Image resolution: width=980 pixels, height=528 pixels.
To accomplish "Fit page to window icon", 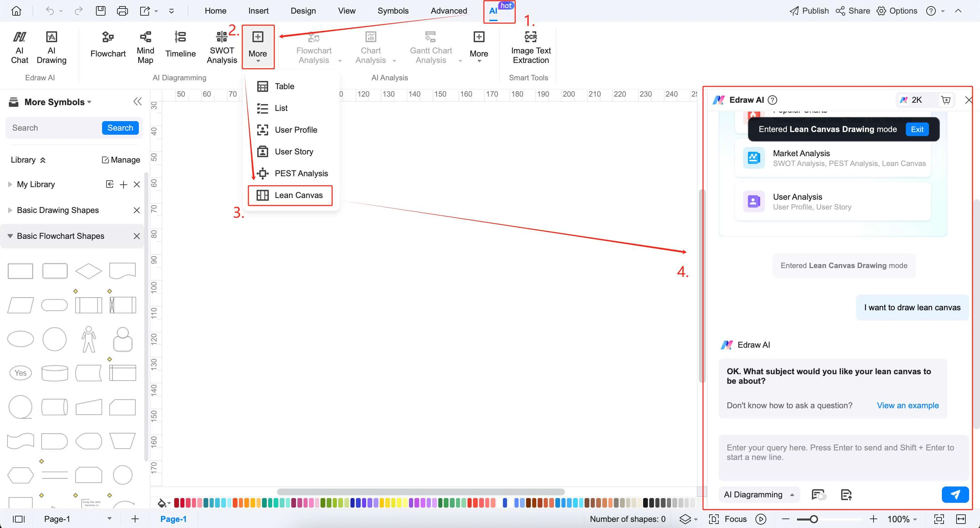I will [x=939, y=519].
